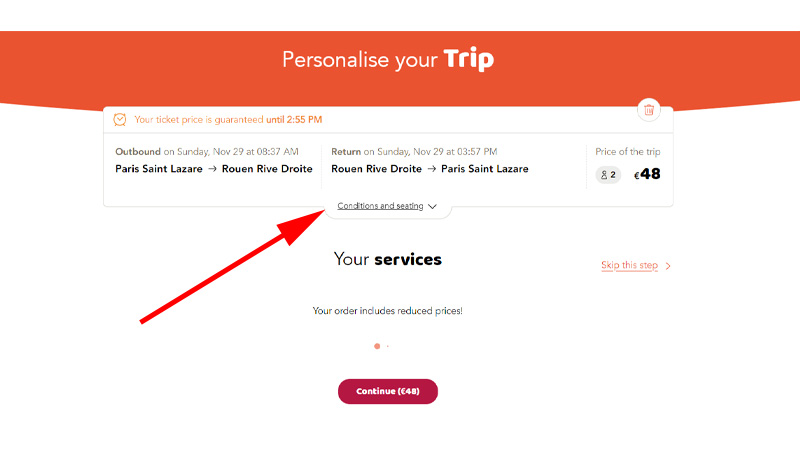The height and width of the screenshot is (450, 800).
Task: Click the Skip this step link
Action: [629, 265]
